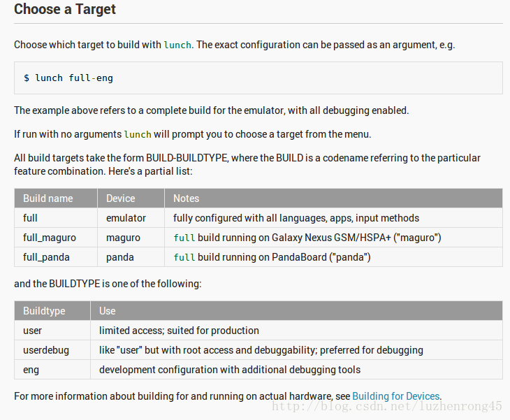Click the green lunch code word in first paragraph

[177, 45]
